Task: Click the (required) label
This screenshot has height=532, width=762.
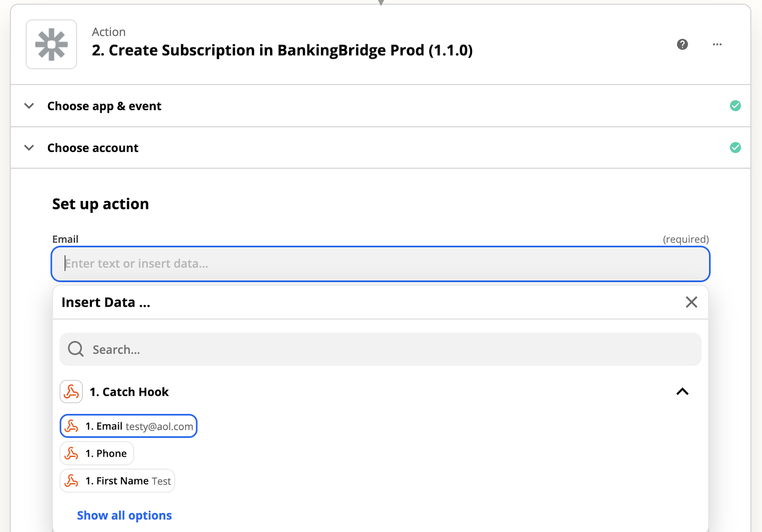Action: pyautogui.click(x=686, y=239)
